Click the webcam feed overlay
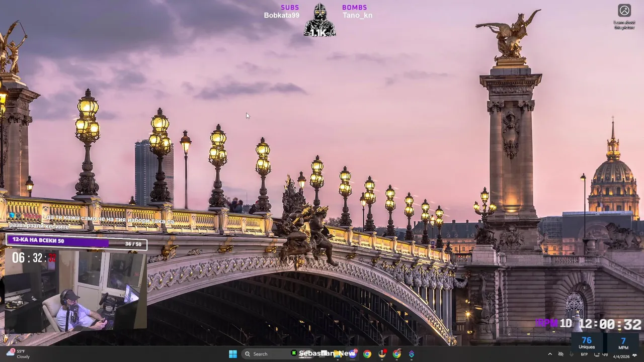The image size is (644, 362). (x=75, y=291)
